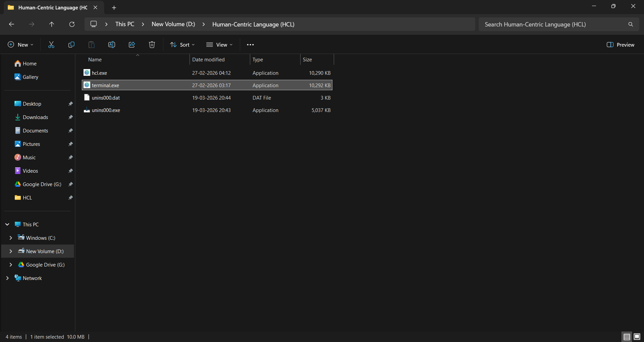
Task: Open the Sort dropdown
Action: coord(182,44)
